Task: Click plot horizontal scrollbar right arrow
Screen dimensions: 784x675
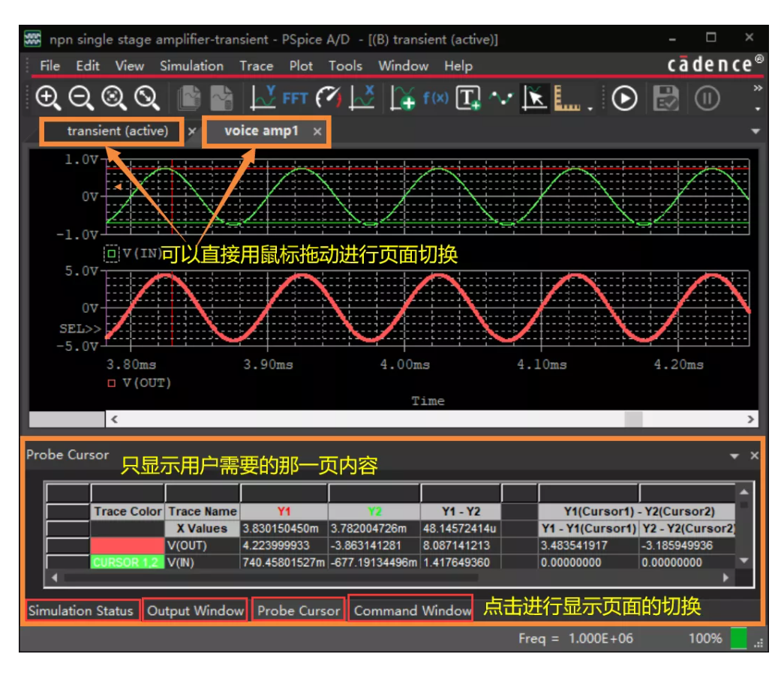Action: point(750,419)
